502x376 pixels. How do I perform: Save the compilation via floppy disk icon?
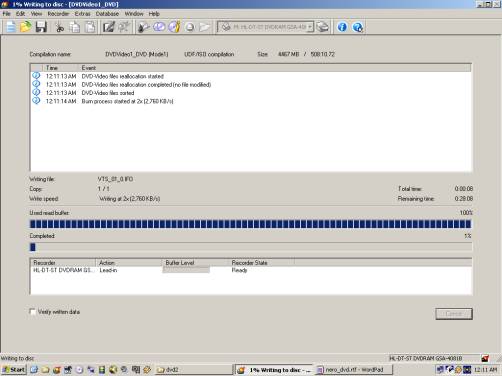pos(41,27)
